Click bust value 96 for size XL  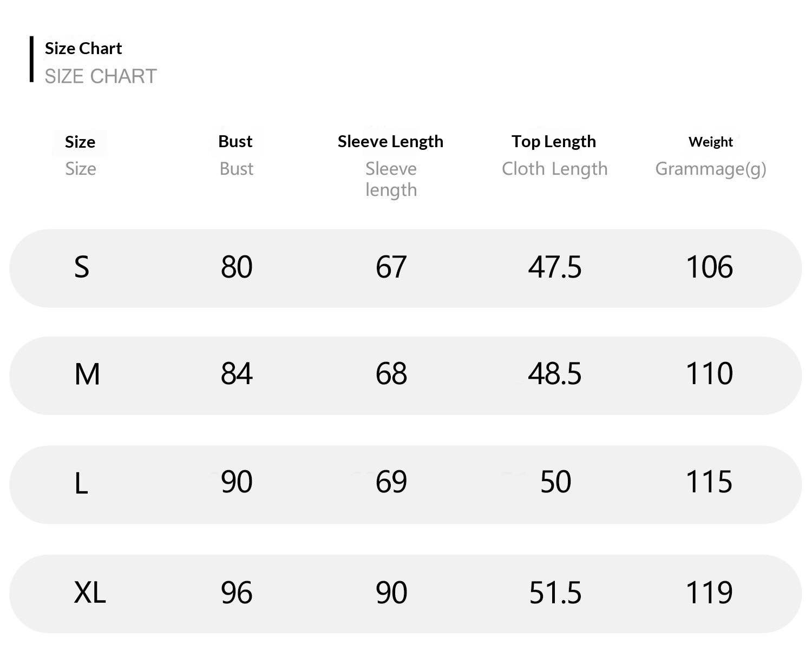(237, 592)
